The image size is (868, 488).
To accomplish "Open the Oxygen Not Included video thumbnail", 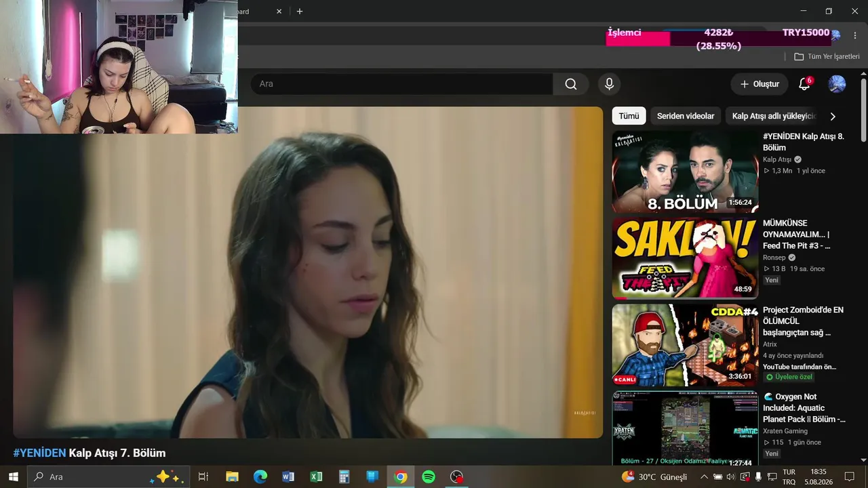I will [685, 429].
